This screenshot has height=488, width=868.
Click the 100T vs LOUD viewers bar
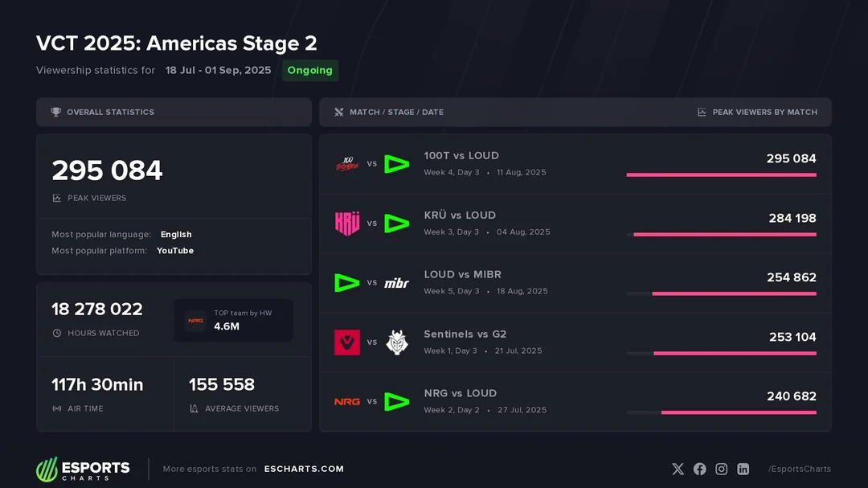pyautogui.click(x=721, y=174)
